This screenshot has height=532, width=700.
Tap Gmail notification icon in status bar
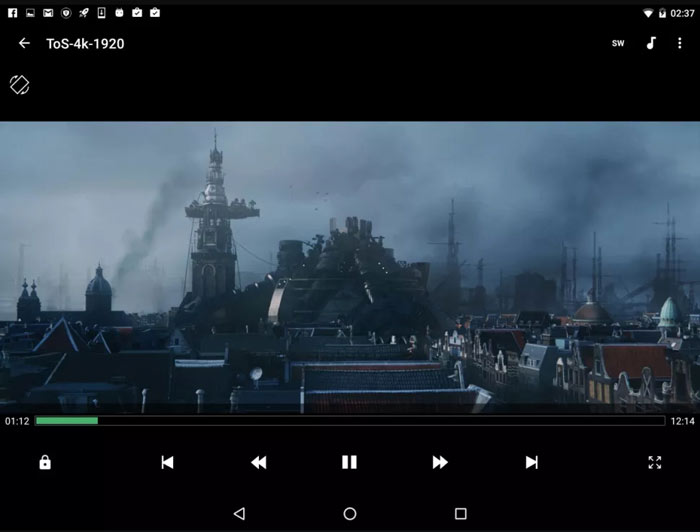pyautogui.click(x=48, y=13)
